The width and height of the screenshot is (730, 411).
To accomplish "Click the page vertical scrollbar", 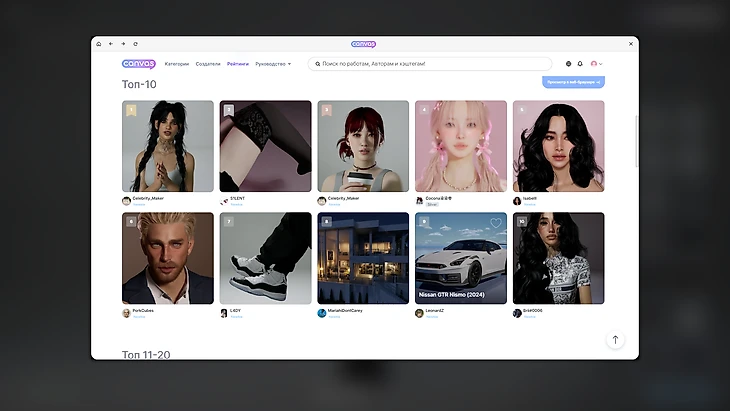I will tap(636, 130).
